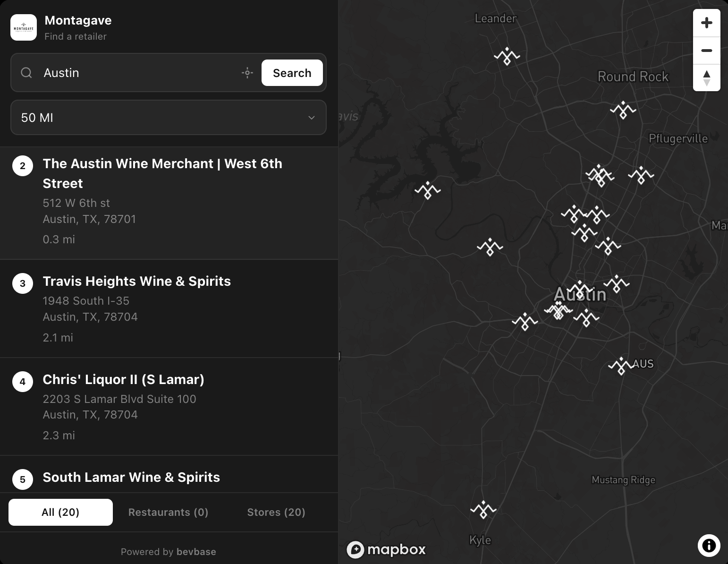This screenshot has width=728, height=564.
Task: Click the 0.3 mi distance text
Action: (x=59, y=239)
